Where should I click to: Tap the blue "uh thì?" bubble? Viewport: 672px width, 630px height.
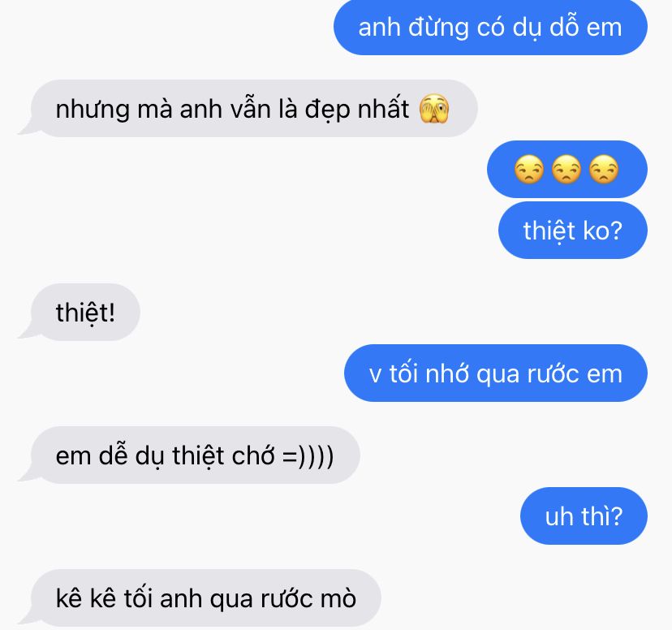pos(584,516)
